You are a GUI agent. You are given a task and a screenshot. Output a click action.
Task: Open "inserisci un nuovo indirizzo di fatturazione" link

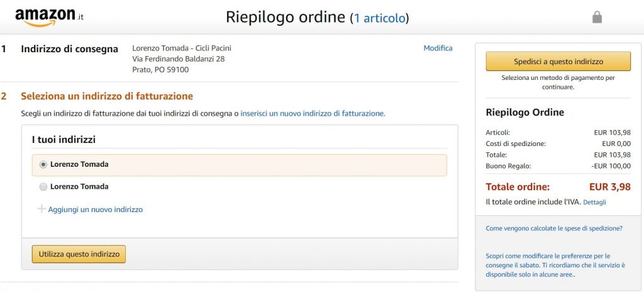click(x=312, y=114)
